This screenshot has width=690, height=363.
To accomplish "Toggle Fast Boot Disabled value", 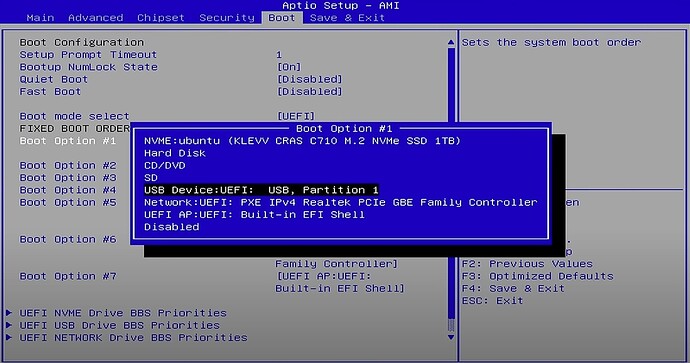I will point(309,92).
